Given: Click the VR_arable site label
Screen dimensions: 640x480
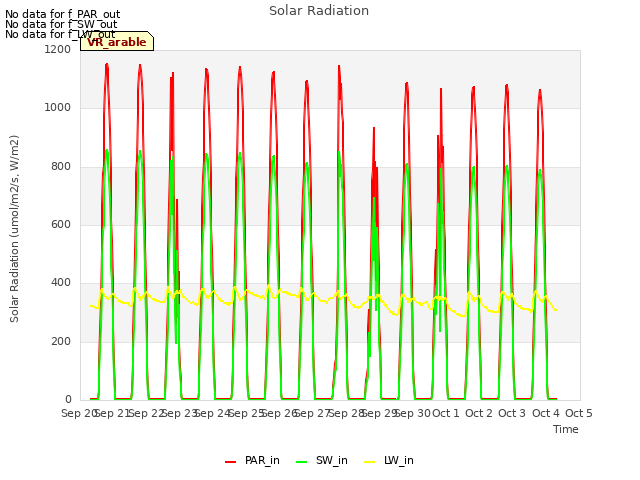Looking at the screenshot, I should coord(117,42).
